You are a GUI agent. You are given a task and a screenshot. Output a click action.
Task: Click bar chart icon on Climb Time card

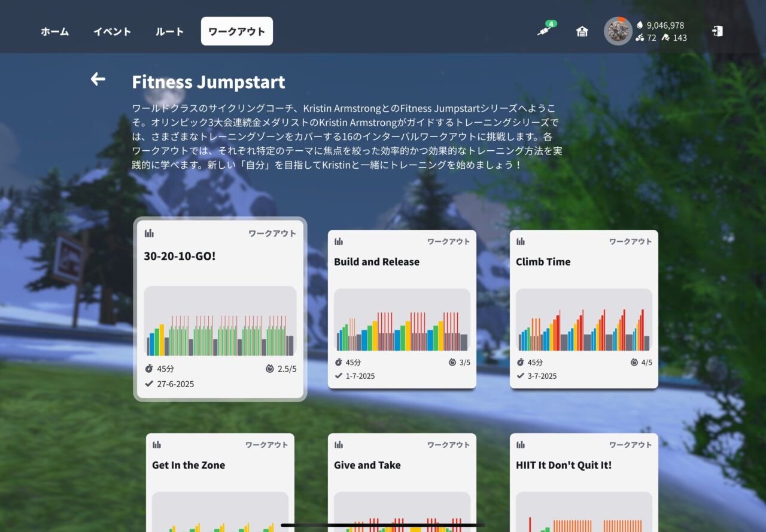coord(521,241)
